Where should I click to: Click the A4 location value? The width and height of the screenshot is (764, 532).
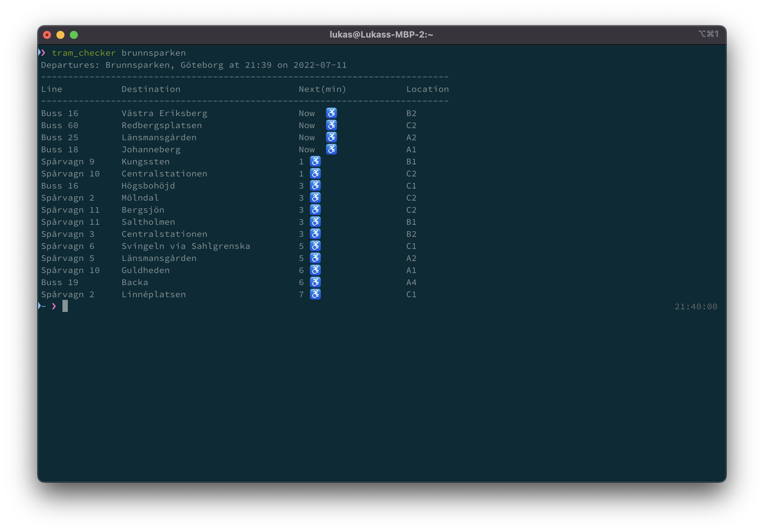(x=412, y=282)
